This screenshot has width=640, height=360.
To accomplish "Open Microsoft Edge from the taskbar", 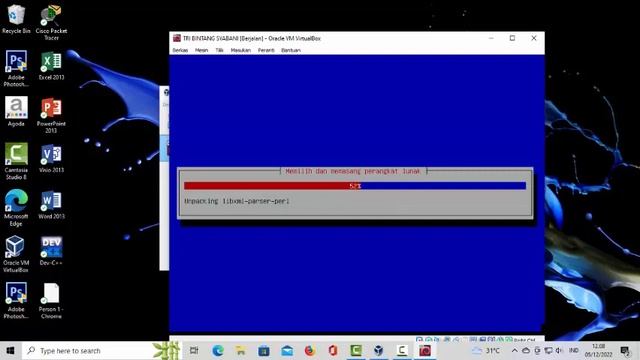I will tap(218, 351).
